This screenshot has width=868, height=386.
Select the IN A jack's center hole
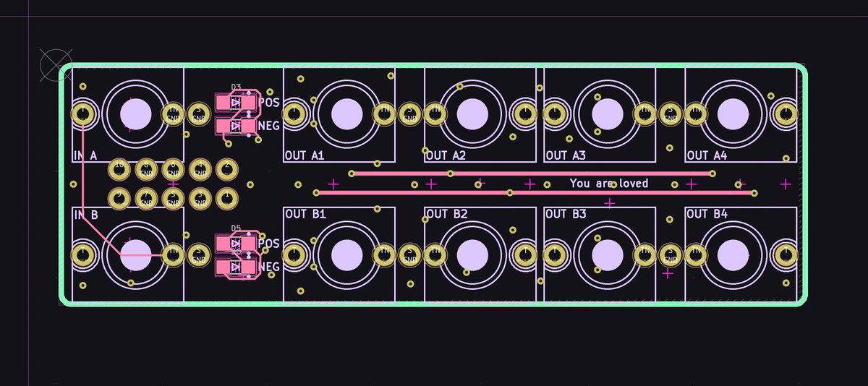click(x=135, y=113)
